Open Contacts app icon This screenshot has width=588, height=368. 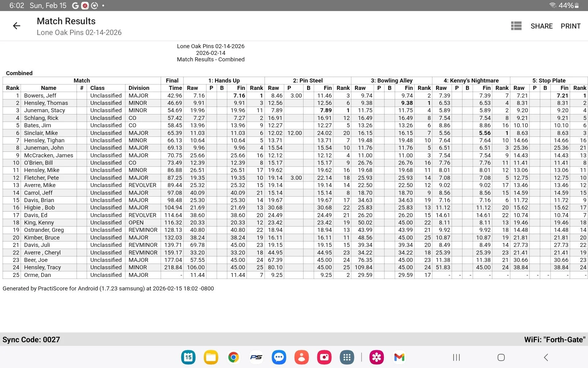point(301,357)
